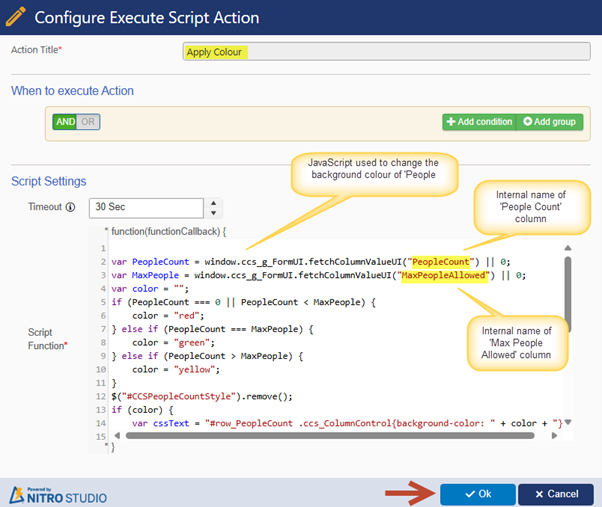Click the Add group button
This screenshot has height=507, width=602.
549,122
